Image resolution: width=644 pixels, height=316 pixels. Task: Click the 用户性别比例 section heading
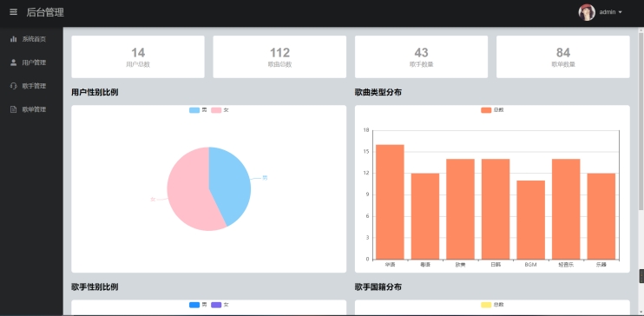click(x=95, y=93)
